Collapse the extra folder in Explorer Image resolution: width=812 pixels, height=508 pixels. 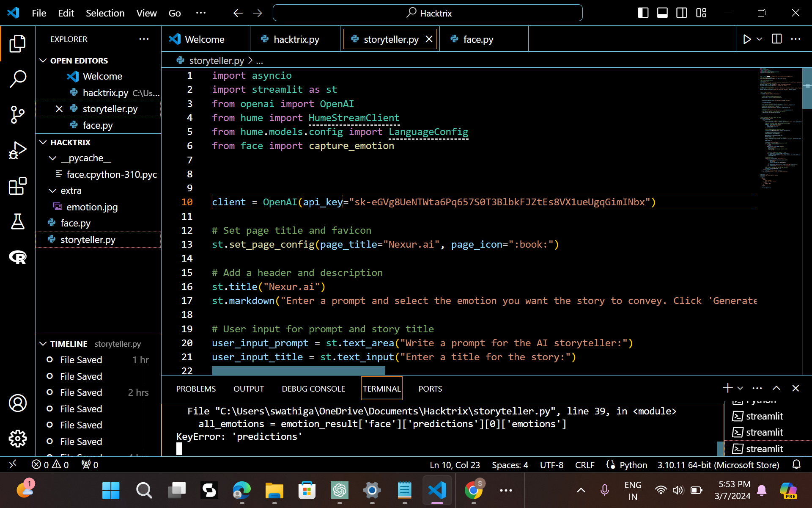(x=53, y=190)
